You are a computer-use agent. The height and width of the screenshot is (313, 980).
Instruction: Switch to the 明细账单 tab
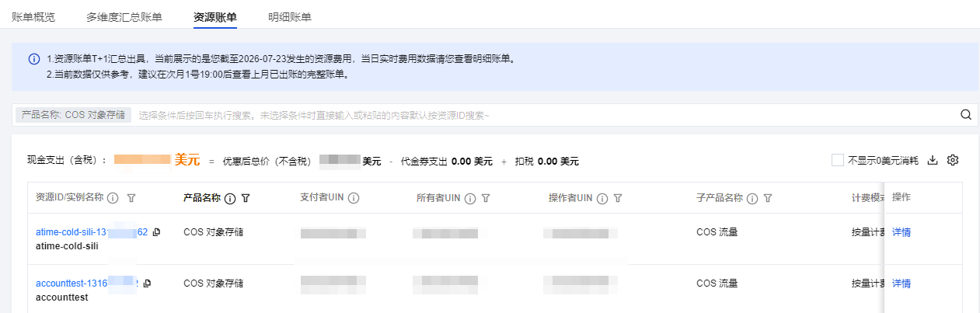coord(290,16)
